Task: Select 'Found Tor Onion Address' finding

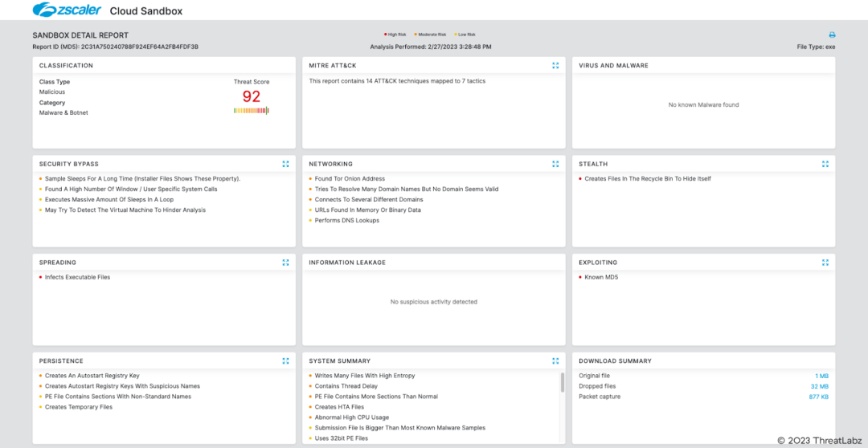Action: [350, 179]
